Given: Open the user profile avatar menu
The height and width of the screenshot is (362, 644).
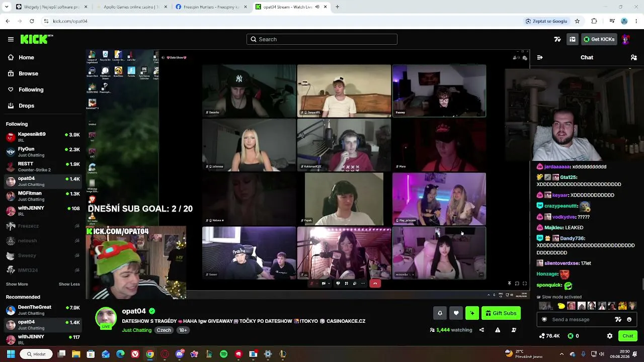Looking at the screenshot, I should point(626,39).
